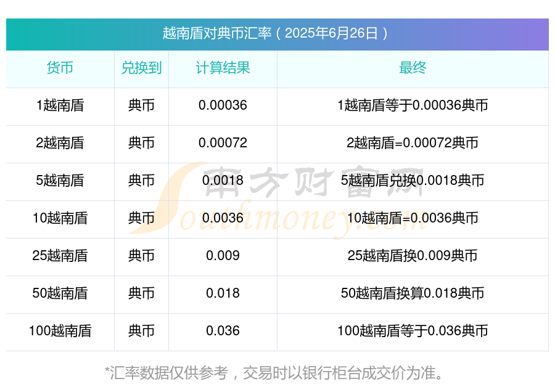The width and height of the screenshot is (555, 392).
Task: Click the text 25越南盾换0.009典币
Action: click(413, 255)
